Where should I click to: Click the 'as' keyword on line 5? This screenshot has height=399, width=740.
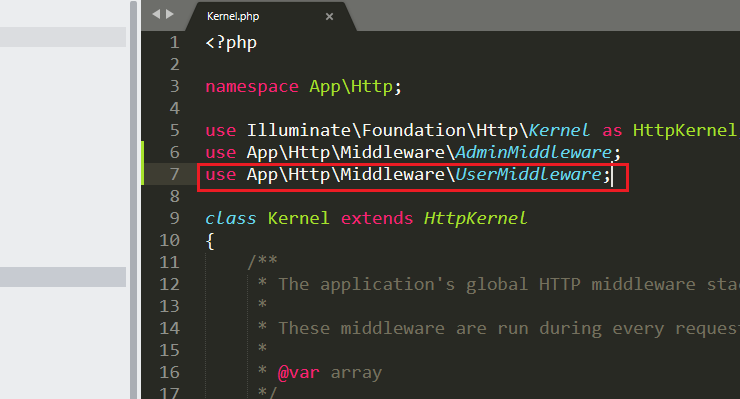612,131
